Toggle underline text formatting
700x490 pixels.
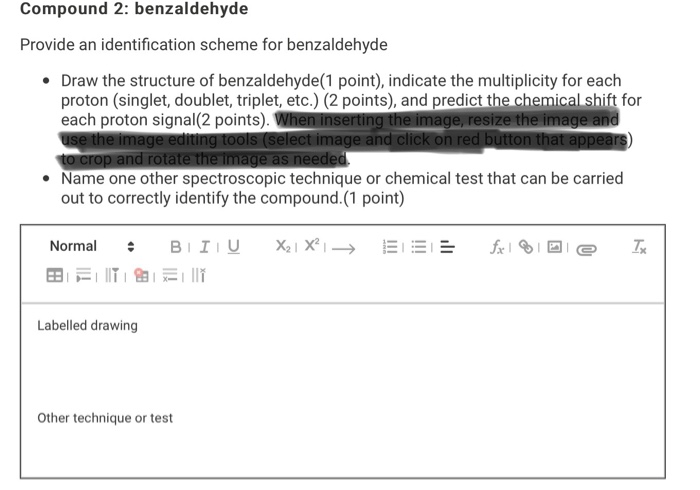tap(233, 247)
